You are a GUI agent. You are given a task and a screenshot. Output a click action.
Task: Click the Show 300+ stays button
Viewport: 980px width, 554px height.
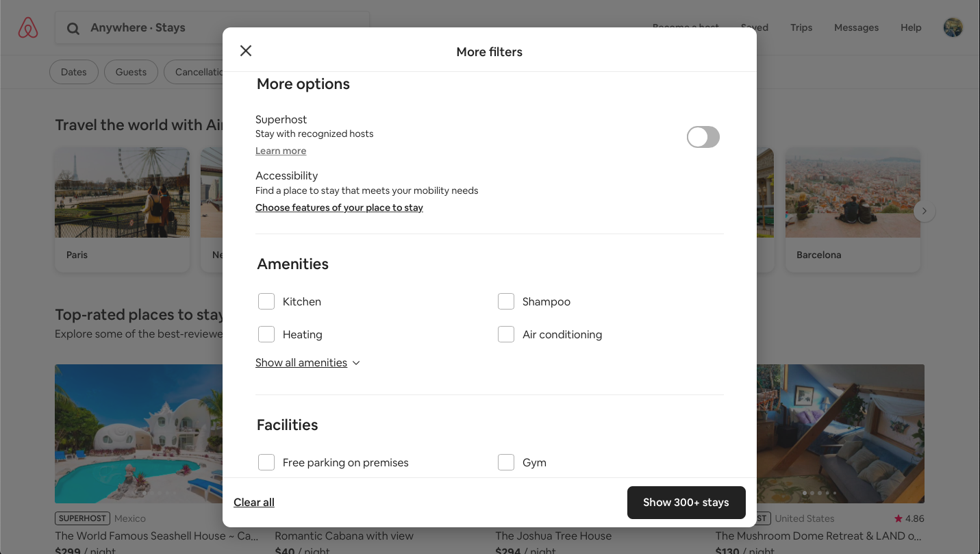(686, 502)
